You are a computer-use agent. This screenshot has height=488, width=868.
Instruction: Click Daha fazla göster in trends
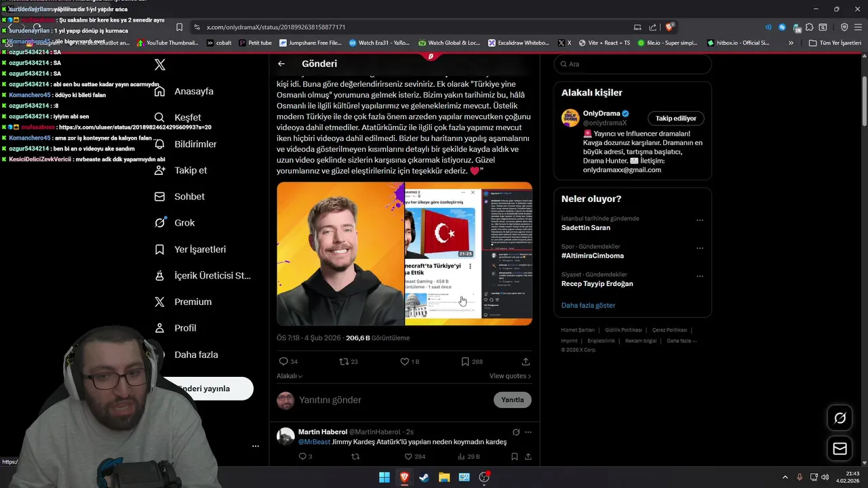pyautogui.click(x=589, y=306)
